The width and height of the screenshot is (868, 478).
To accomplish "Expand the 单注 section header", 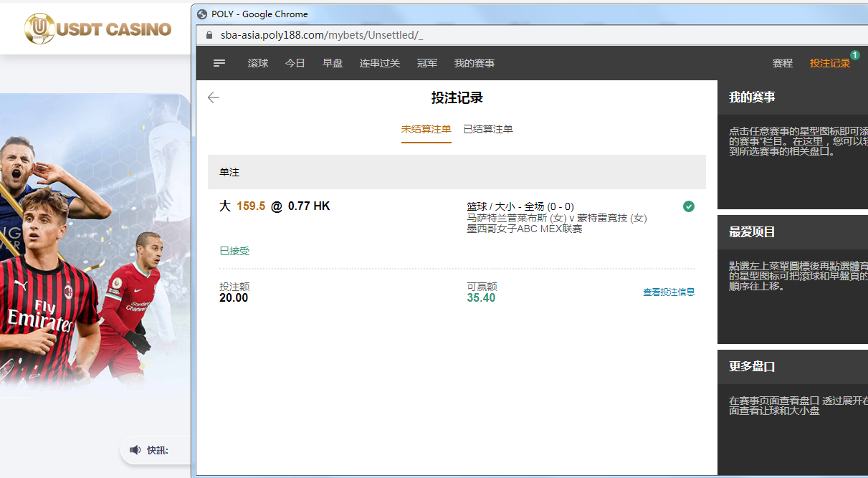I will 457,172.
